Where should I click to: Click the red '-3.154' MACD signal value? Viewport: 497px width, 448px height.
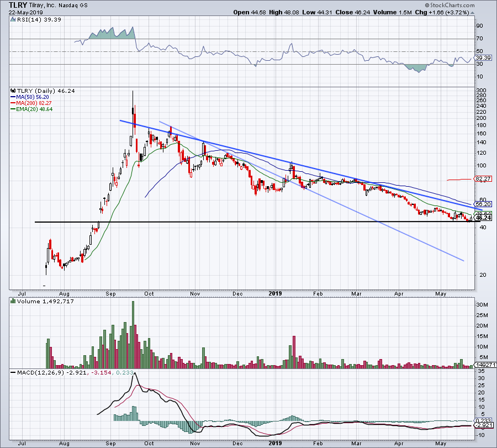point(101,372)
